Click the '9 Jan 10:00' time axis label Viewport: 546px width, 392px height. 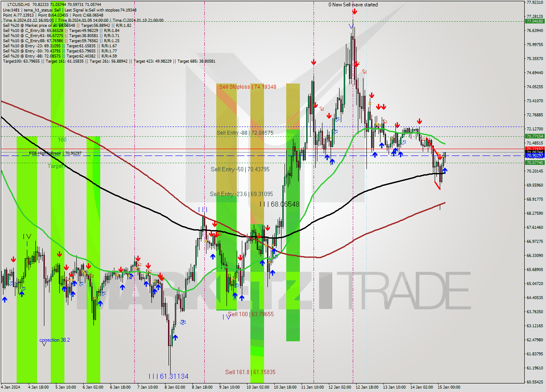[229, 387]
